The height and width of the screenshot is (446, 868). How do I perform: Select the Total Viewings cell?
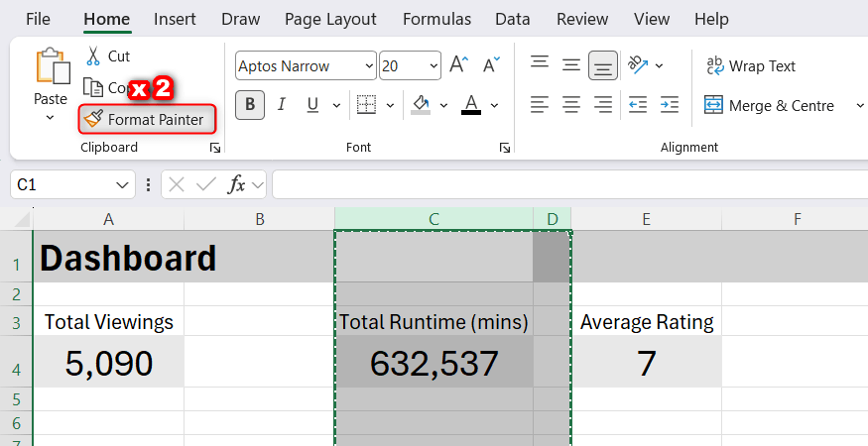[108, 321]
